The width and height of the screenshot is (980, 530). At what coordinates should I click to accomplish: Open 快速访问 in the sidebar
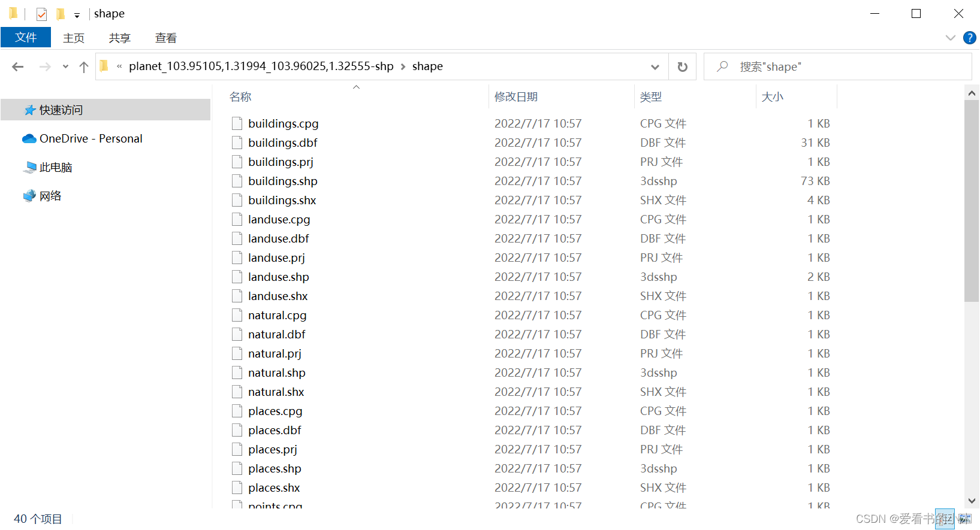(x=61, y=110)
